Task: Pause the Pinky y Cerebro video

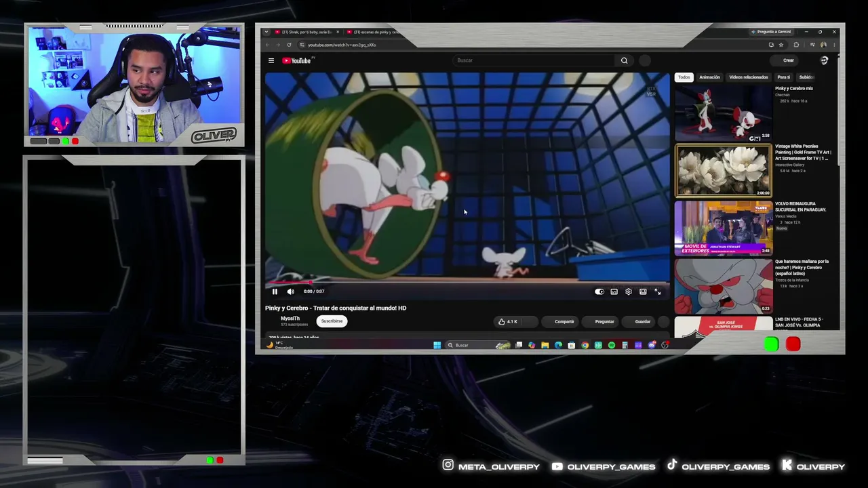Action: (x=275, y=291)
